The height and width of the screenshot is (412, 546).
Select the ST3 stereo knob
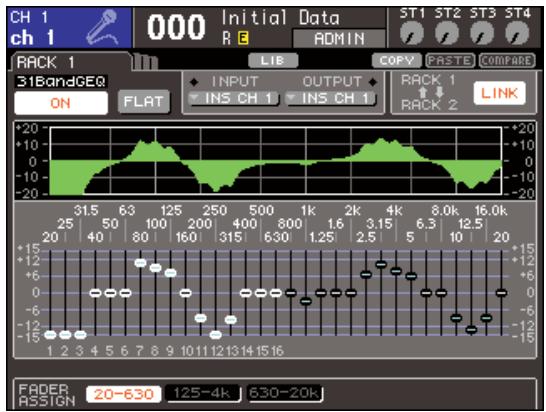click(482, 34)
